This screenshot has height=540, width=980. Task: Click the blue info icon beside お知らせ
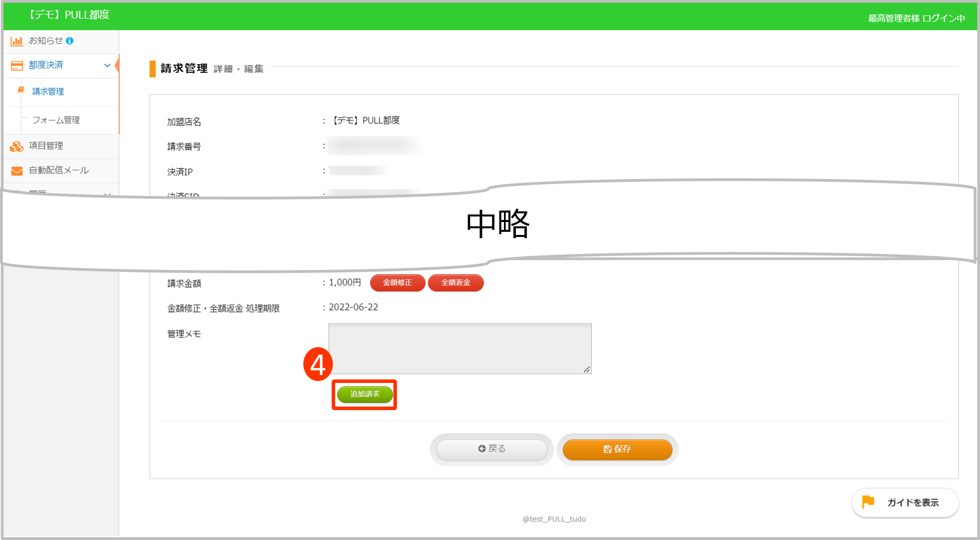pos(70,41)
